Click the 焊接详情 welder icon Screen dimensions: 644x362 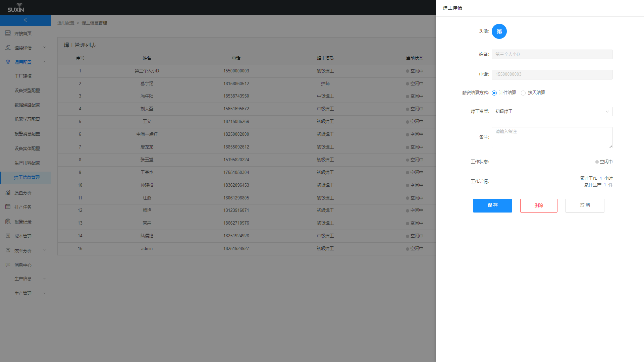click(x=8, y=48)
